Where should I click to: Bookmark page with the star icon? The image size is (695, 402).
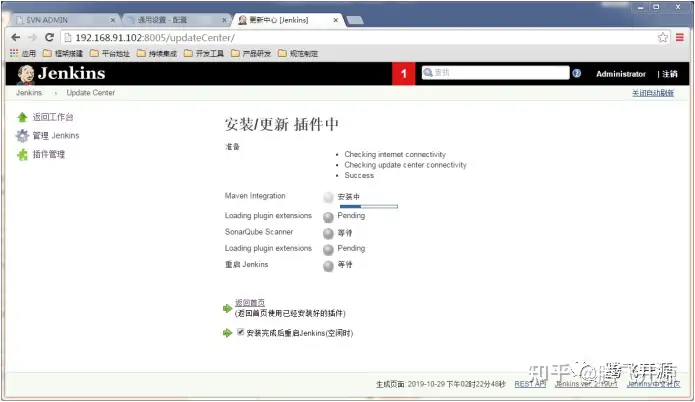tap(663, 38)
